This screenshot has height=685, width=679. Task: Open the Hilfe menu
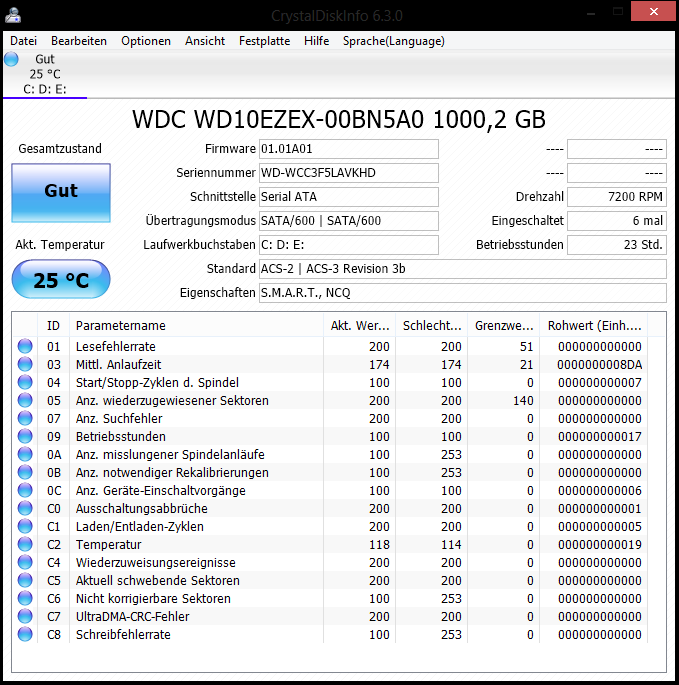coord(316,41)
